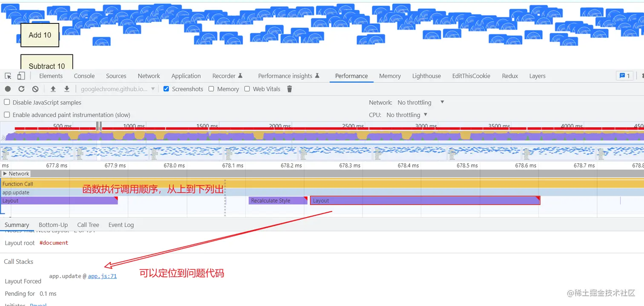Open the Sources tab
The image size is (644, 306).
[x=116, y=76]
